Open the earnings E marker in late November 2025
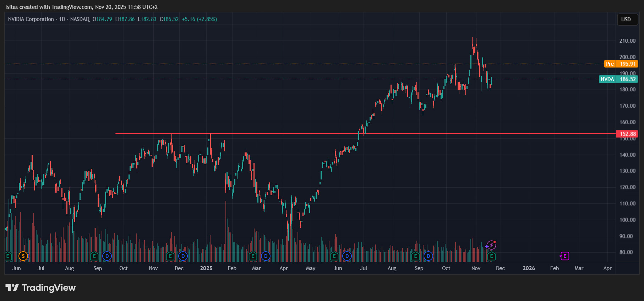The image size is (644, 301). point(491,256)
